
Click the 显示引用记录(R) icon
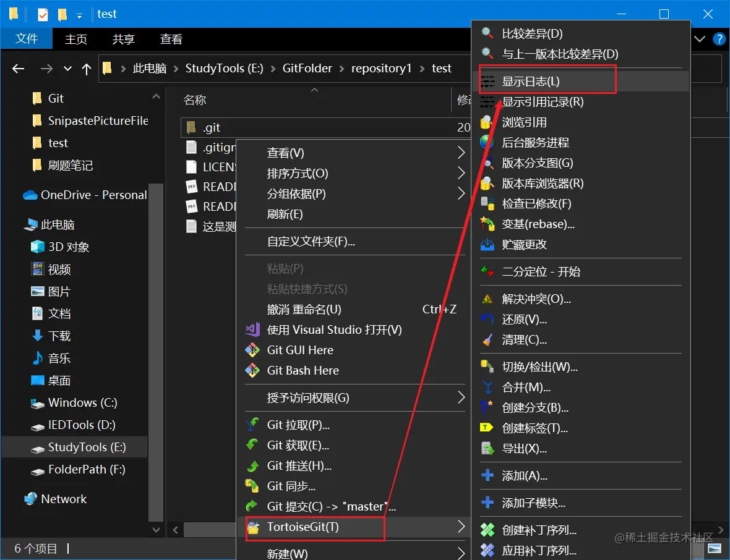(487, 102)
